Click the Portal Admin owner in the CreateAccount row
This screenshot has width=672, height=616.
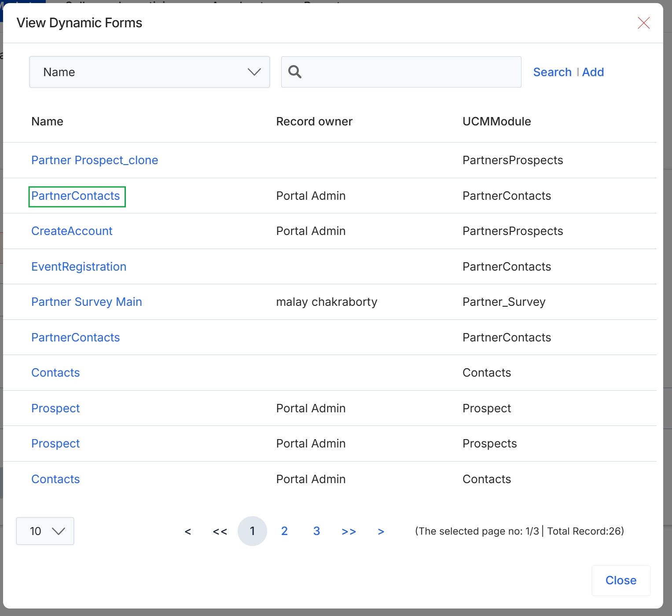click(311, 231)
